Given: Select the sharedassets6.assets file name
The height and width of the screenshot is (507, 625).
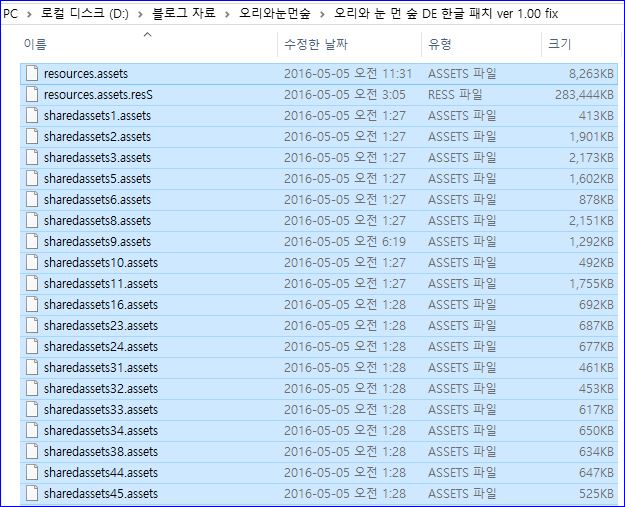Looking at the screenshot, I should pyautogui.click(x=97, y=200).
